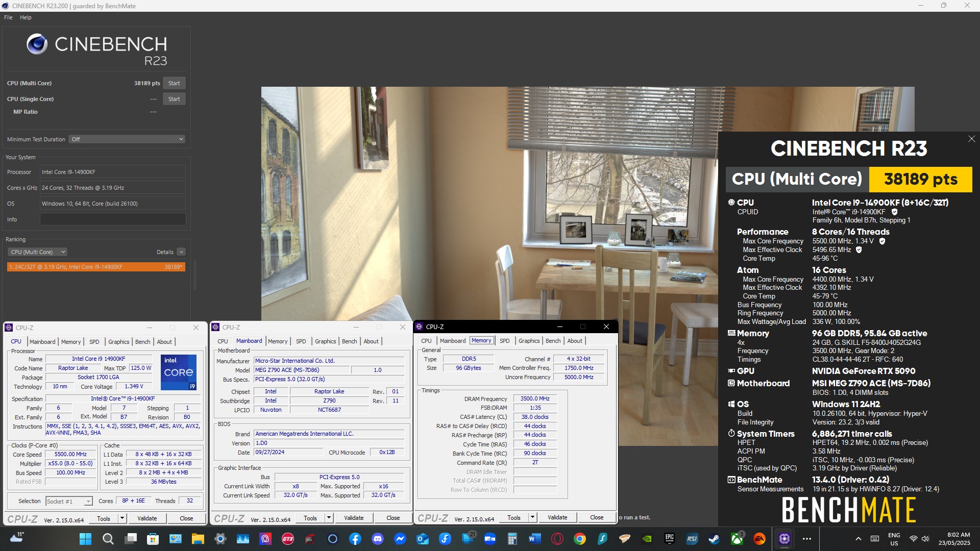The height and width of the screenshot is (551, 980).
Task: Open the About tab in CPU-Z Memory window
Action: click(575, 341)
